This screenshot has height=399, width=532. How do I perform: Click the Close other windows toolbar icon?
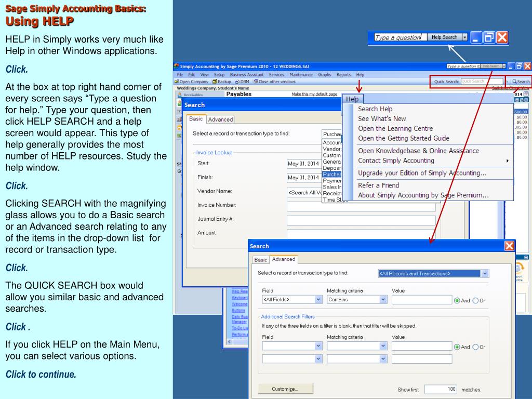[x=256, y=82]
